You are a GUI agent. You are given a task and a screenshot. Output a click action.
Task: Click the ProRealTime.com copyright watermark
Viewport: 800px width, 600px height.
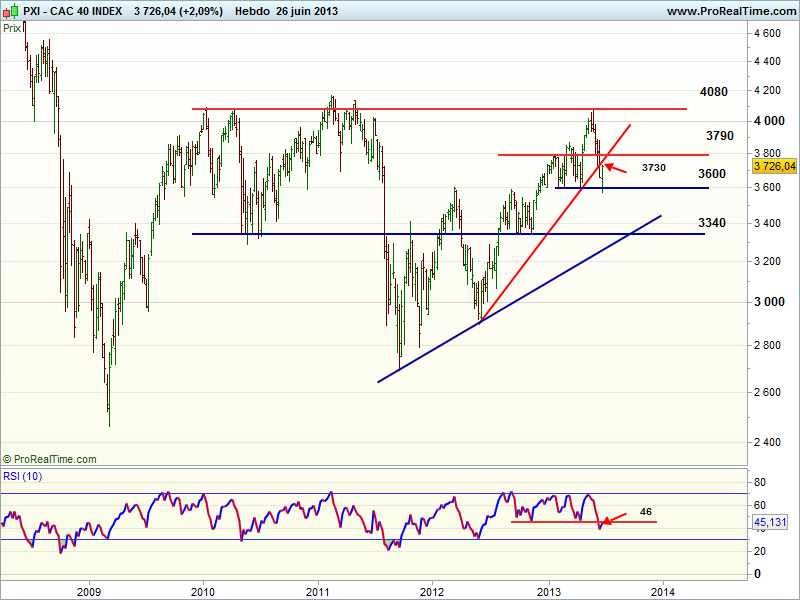coord(50,459)
